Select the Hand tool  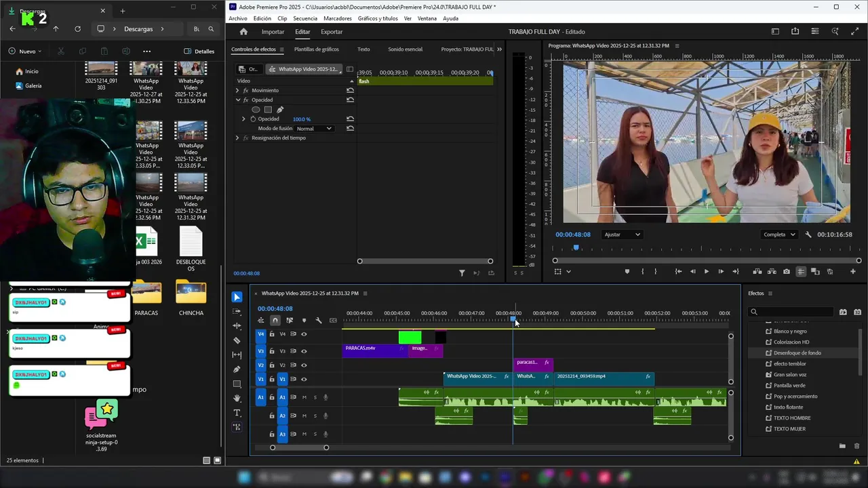pyautogui.click(x=237, y=399)
